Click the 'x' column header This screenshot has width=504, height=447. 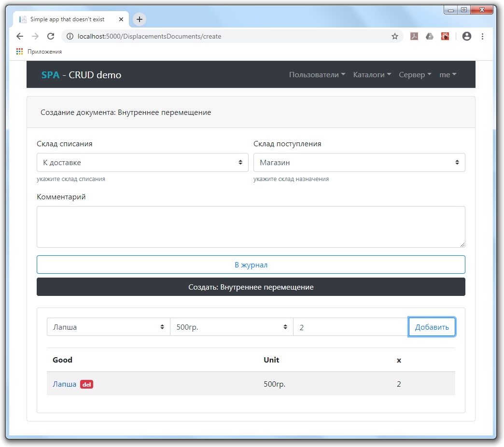(399, 360)
